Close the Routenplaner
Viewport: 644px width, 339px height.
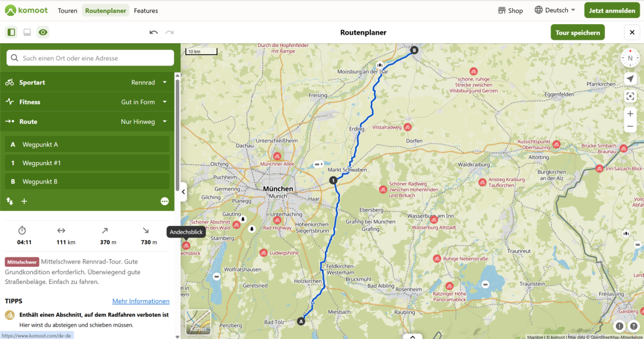tap(632, 32)
